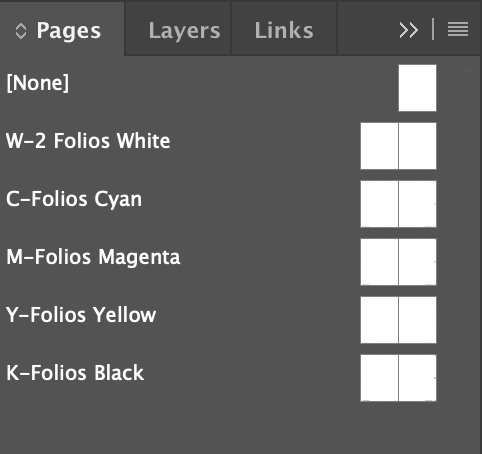Select W-2 Folios White parent page
482x454 pixels.
(88, 141)
